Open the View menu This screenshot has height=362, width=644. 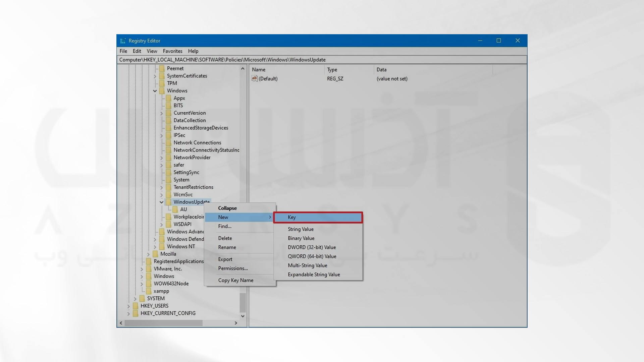[x=152, y=51]
